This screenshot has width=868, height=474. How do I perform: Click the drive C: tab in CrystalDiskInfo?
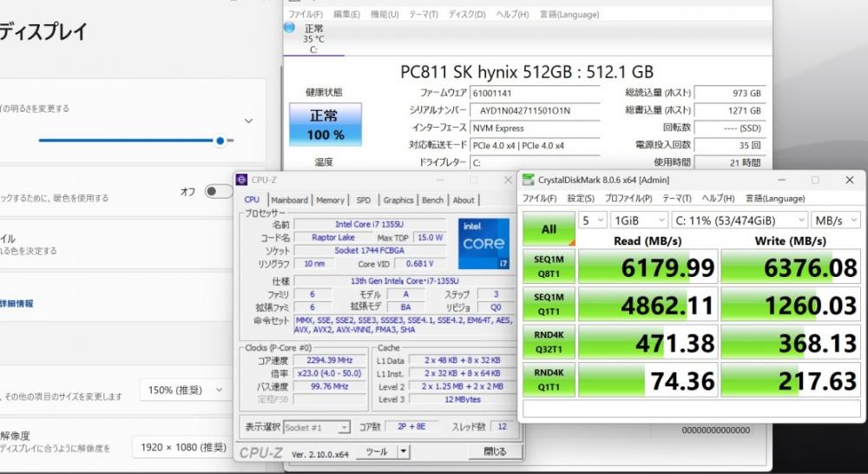click(313, 39)
